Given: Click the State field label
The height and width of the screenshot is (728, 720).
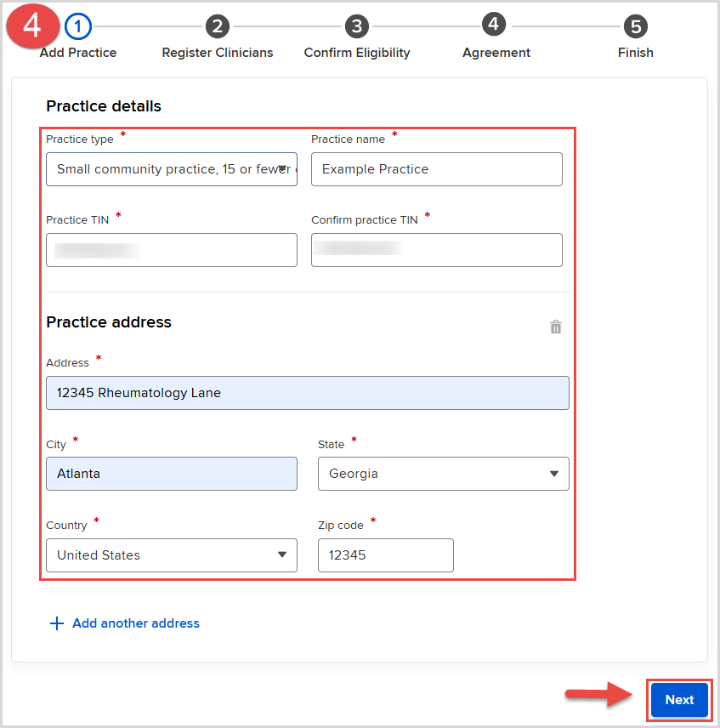Looking at the screenshot, I should pos(332,445).
